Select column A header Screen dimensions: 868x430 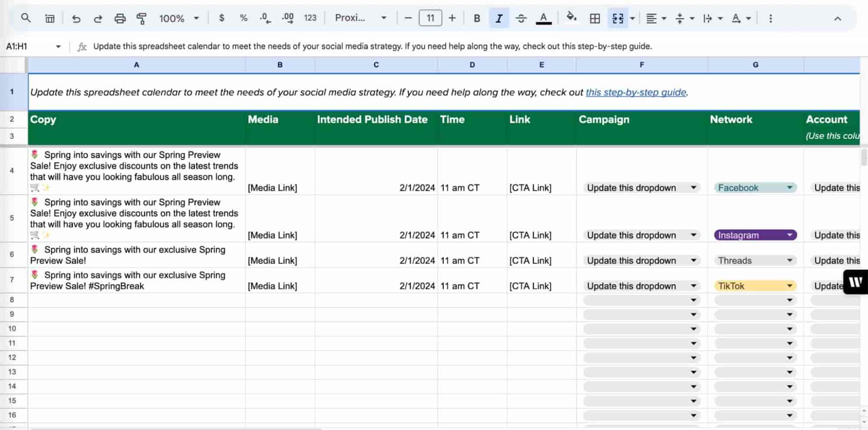pos(136,65)
